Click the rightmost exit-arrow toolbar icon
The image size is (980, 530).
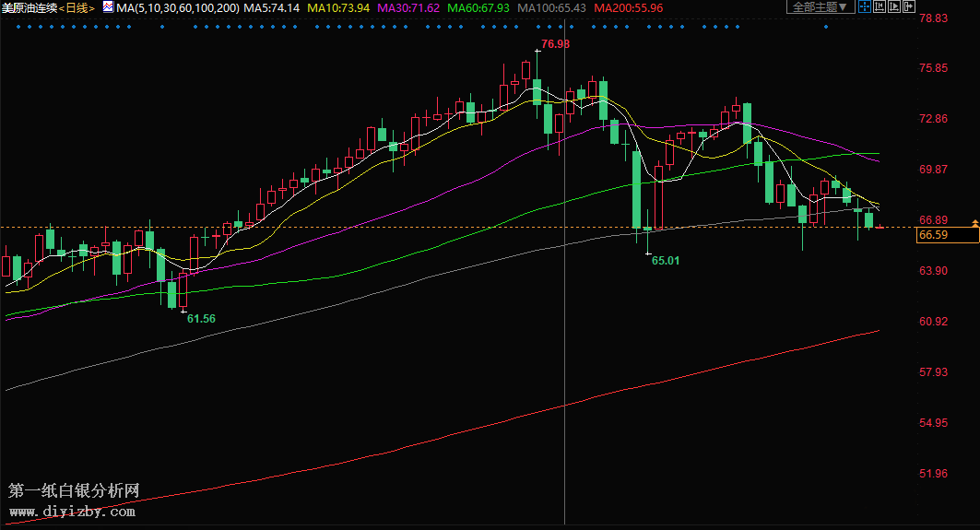click(909, 7)
